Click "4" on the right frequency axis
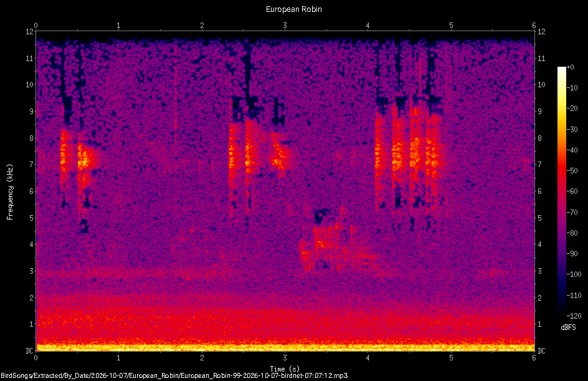Viewport: 588px width, 381px height. tap(539, 244)
